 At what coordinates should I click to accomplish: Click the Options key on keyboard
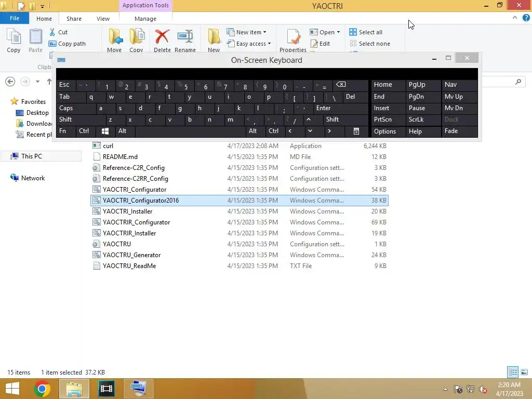[x=388, y=131]
